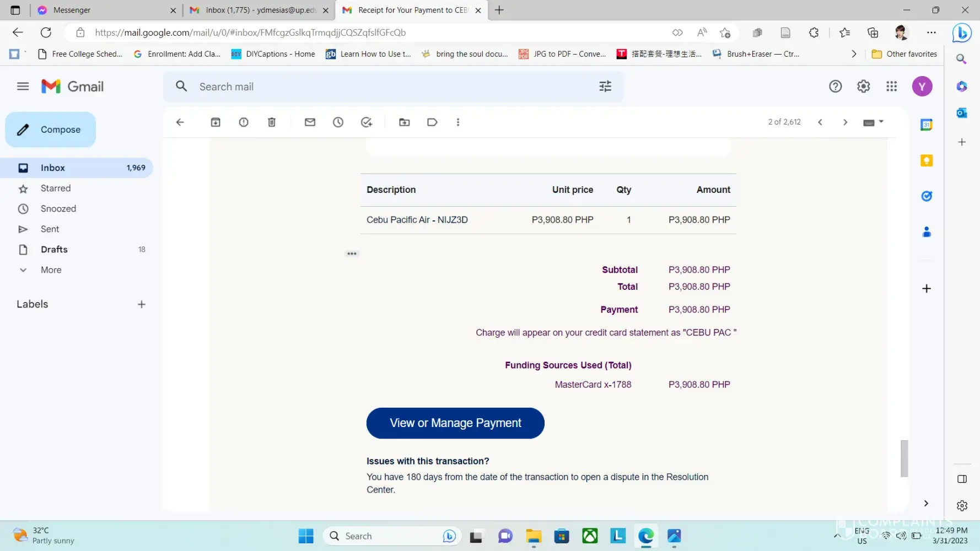This screenshot has height=551, width=980.
Task: Open the Free College Sched... bookmark
Action: click(80, 54)
